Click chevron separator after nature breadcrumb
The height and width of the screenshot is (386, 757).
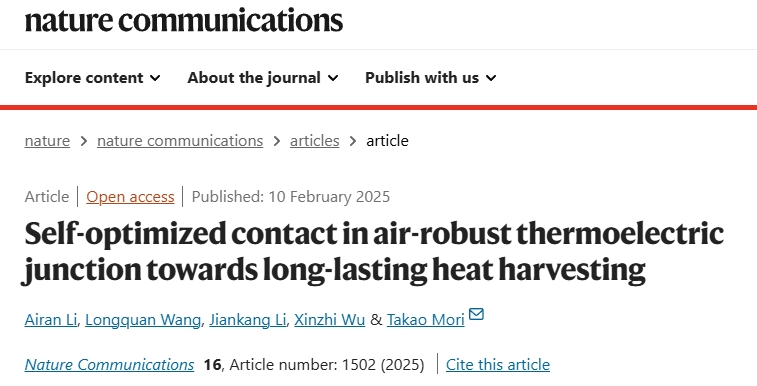point(84,141)
